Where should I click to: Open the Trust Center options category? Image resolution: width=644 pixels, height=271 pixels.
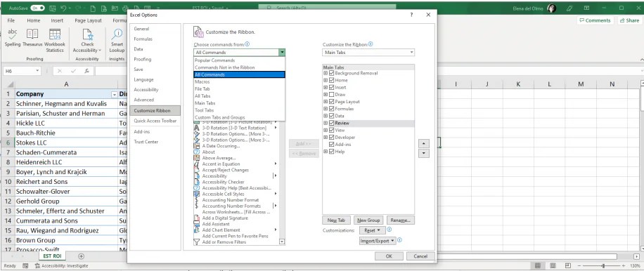[155, 142]
